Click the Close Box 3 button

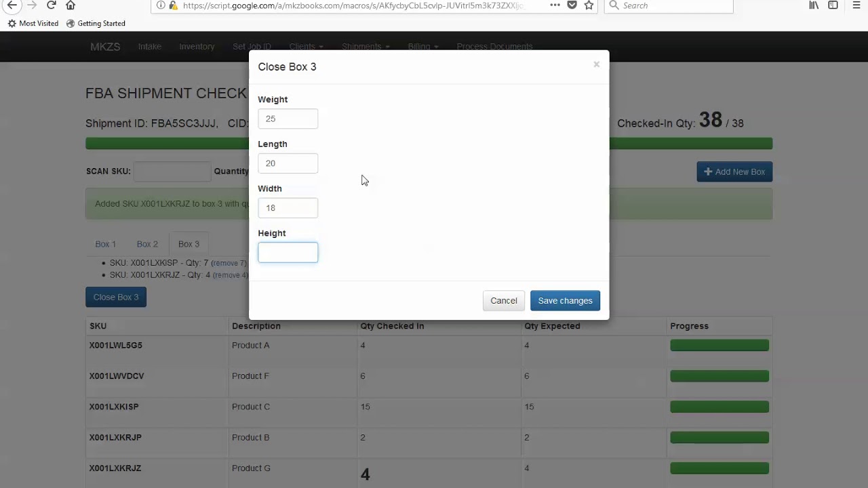click(x=116, y=297)
